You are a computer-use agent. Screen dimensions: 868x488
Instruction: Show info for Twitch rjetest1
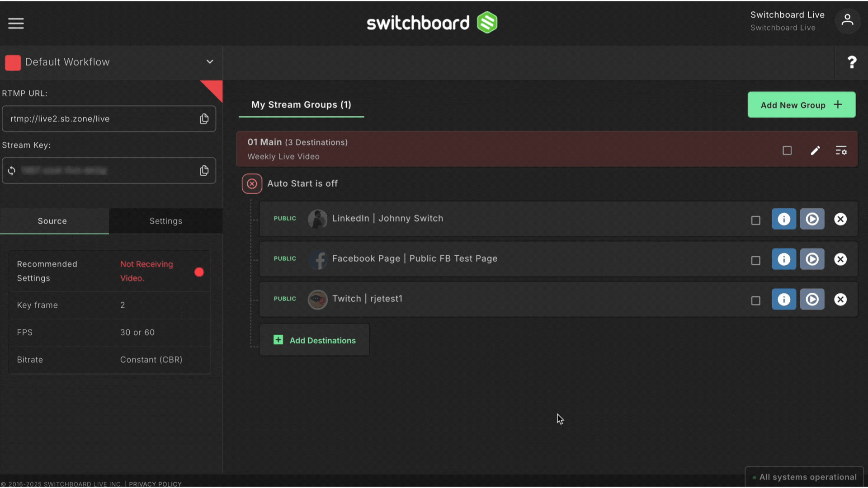point(784,300)
